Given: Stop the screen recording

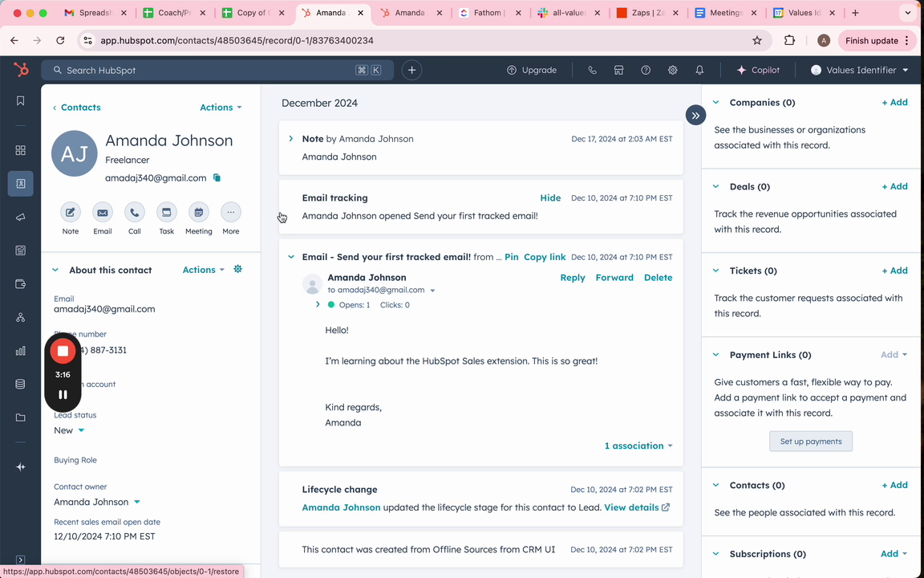Looking at the screenshot, I should pyautogui.click(x=63, y=352).
